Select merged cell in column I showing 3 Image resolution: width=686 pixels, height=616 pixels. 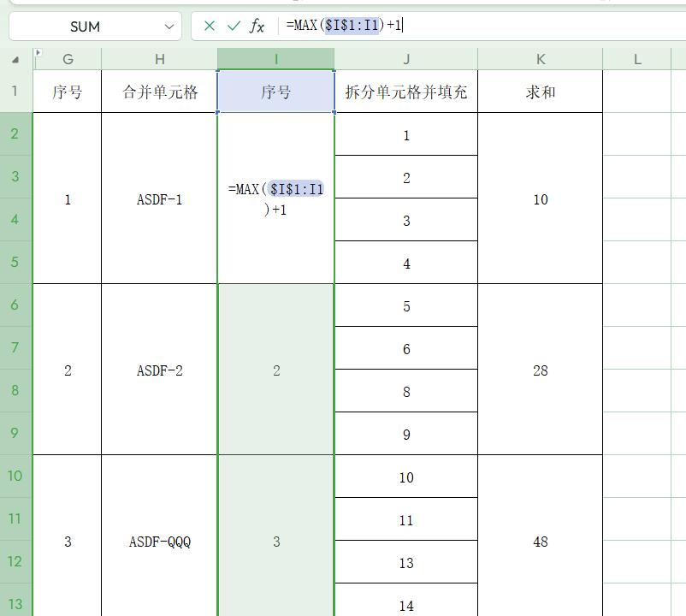[x=276, y=536]
